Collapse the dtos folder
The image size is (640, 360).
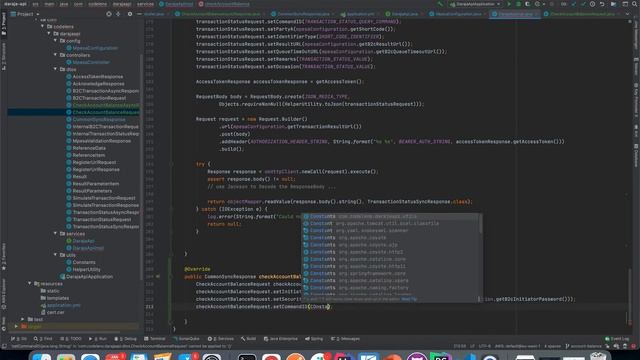pos(56,69)
